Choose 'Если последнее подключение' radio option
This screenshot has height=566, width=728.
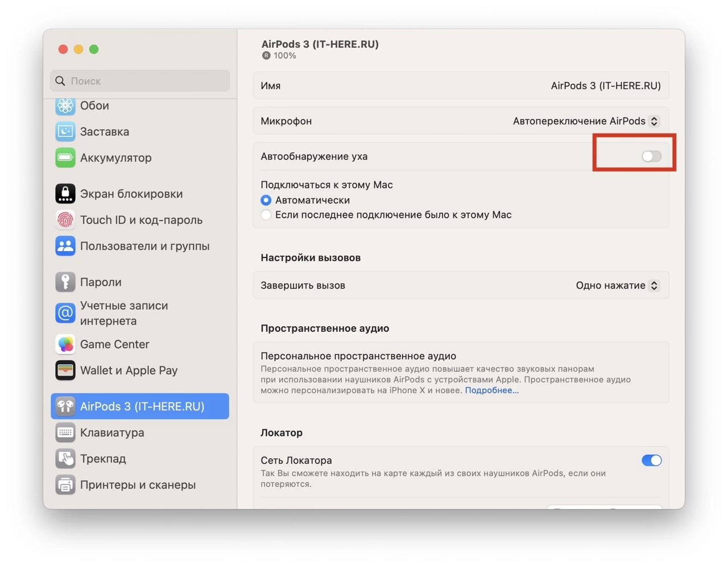point(266,215)
